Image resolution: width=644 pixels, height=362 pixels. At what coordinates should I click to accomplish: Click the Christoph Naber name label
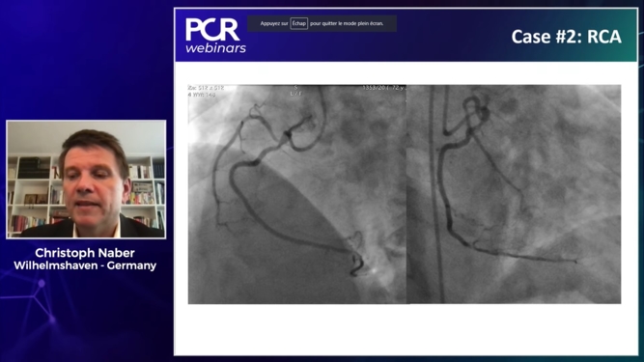[85, 252]
